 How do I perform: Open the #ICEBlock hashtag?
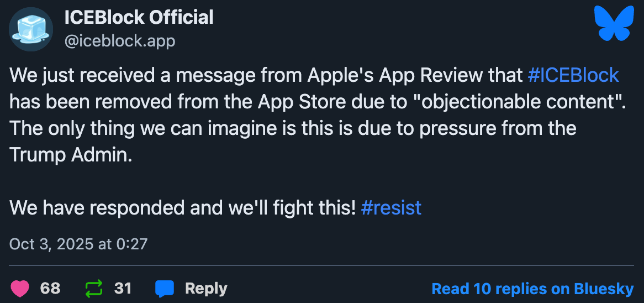[x=573, y=76]
